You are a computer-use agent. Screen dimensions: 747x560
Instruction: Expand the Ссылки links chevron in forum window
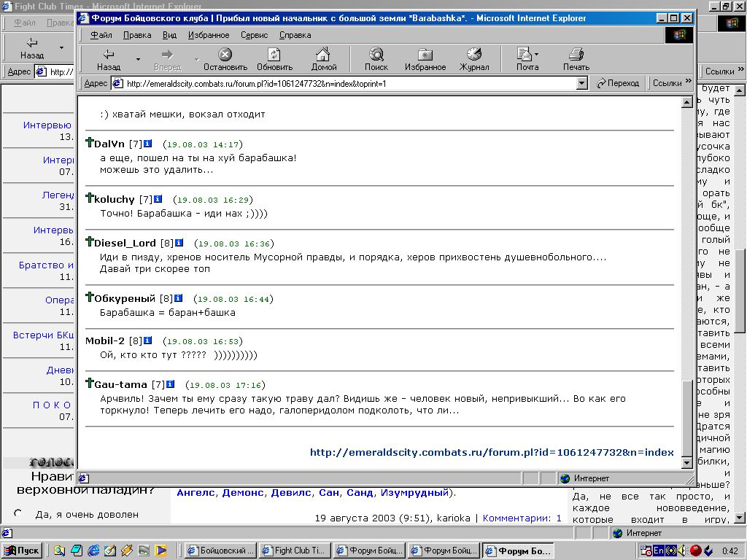point(689,81)
